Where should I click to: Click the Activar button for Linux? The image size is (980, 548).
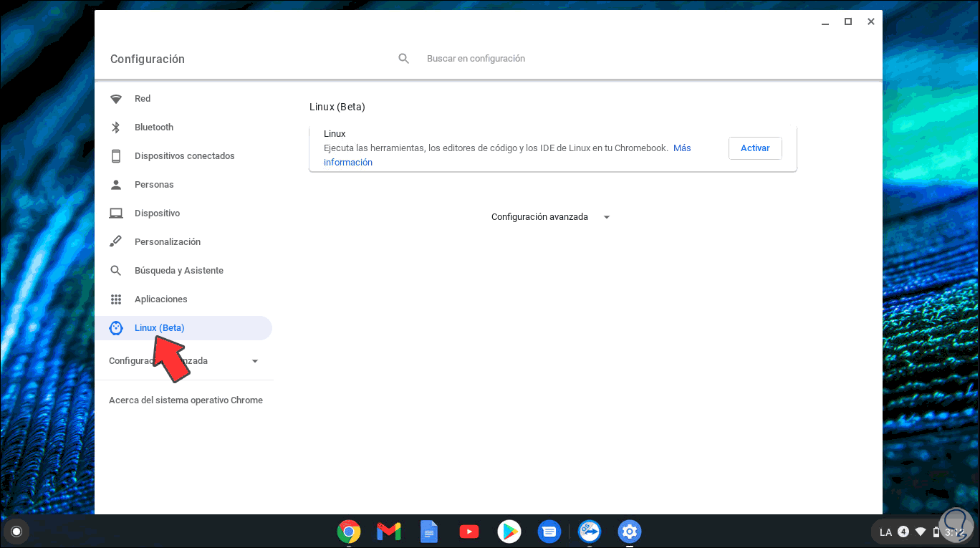755,148
